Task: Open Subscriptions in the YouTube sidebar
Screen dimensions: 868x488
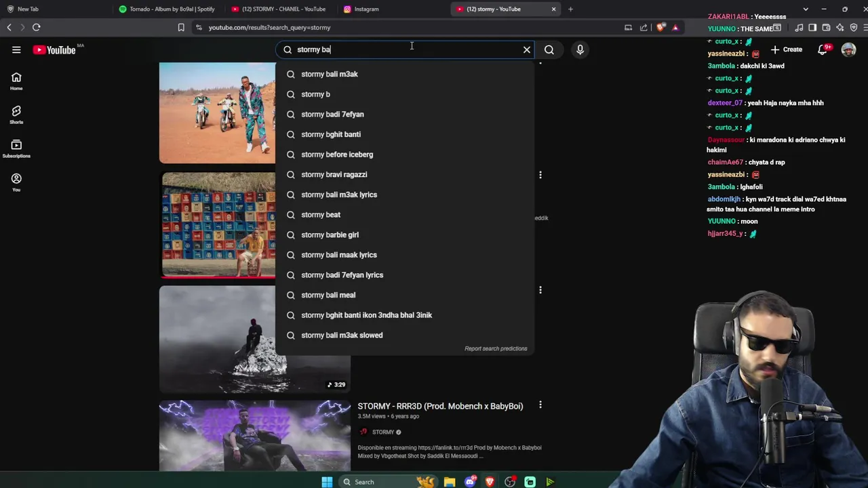Action: [x=16, y=149]
